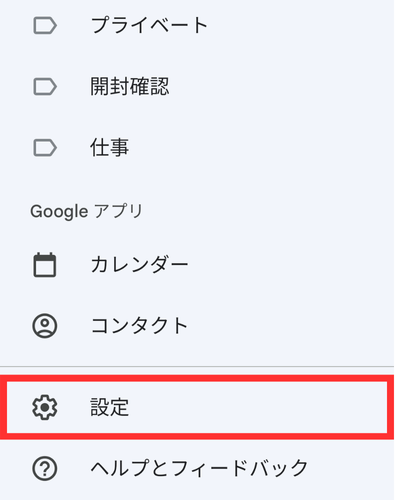Open ヘルプとフィードバック

point(199,468)
